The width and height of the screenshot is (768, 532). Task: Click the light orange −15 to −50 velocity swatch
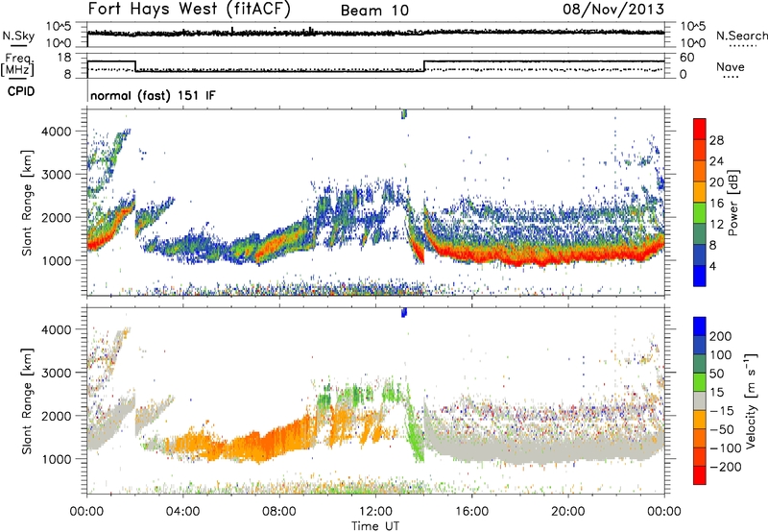pyautogui.click(x=700, y=420)
